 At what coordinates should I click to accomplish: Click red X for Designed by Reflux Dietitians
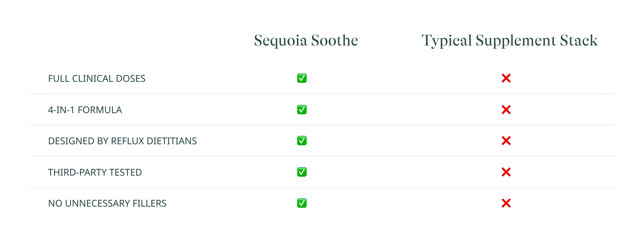tap(506, 141)
